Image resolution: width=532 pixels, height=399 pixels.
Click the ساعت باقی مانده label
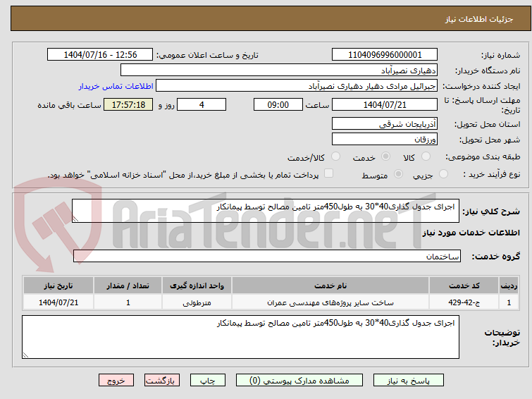point(69,105)
